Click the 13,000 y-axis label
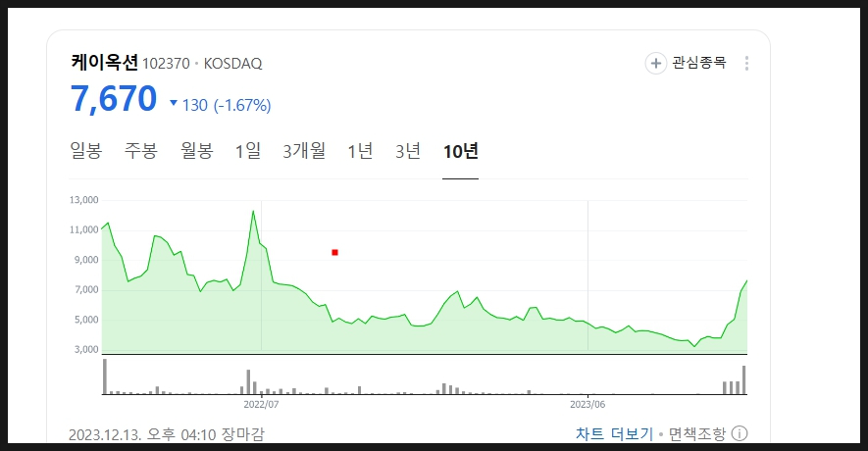868x451 pixels. click(x=83, y=200)
